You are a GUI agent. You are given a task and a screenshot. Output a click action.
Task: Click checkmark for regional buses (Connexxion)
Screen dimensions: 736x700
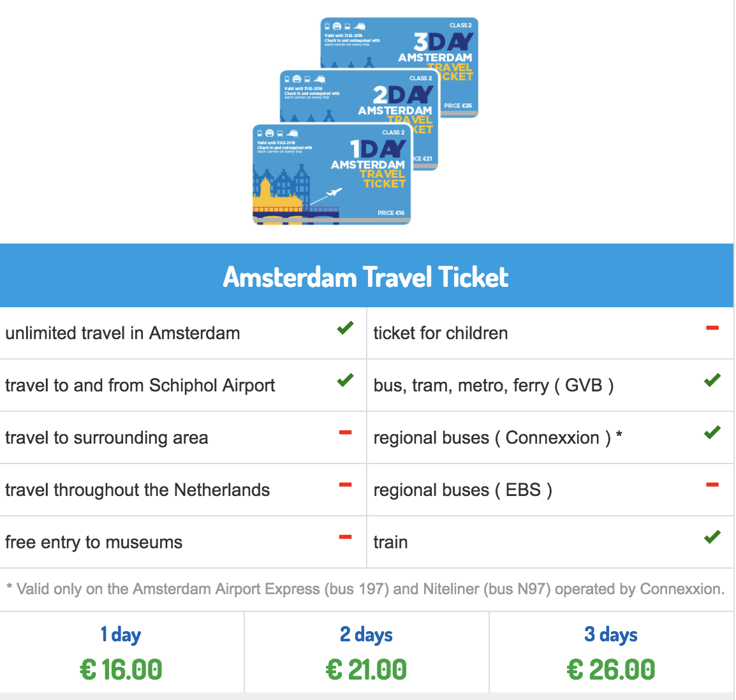coord(712,432)
